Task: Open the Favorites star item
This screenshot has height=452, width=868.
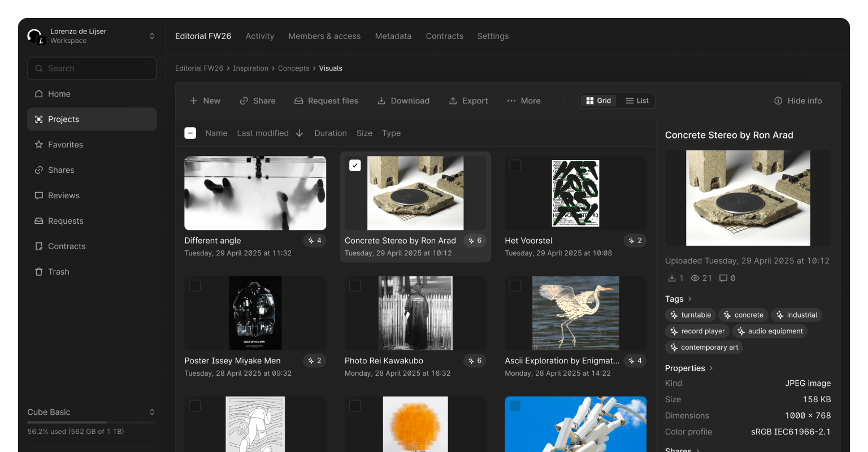Action: 92,145
